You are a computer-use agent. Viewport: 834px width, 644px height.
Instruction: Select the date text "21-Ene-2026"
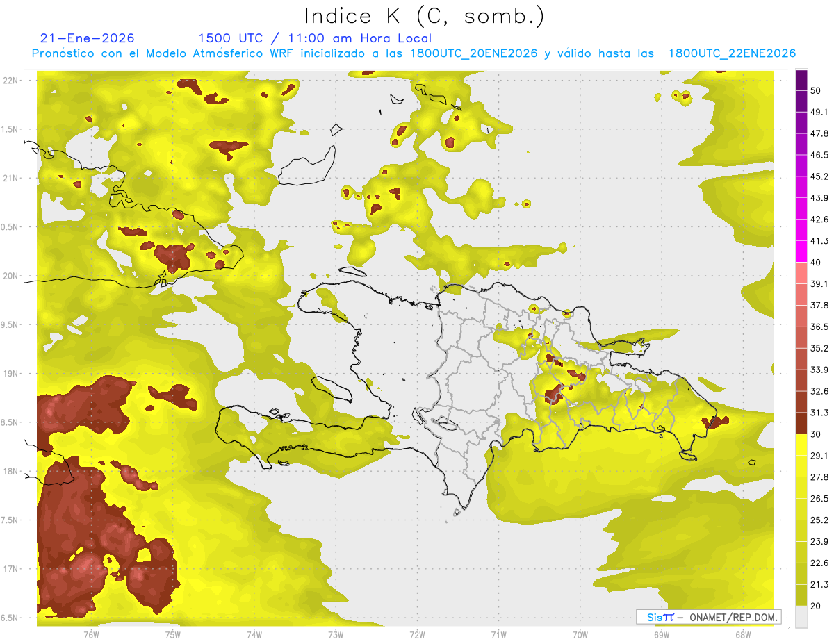tap(88, 38)
